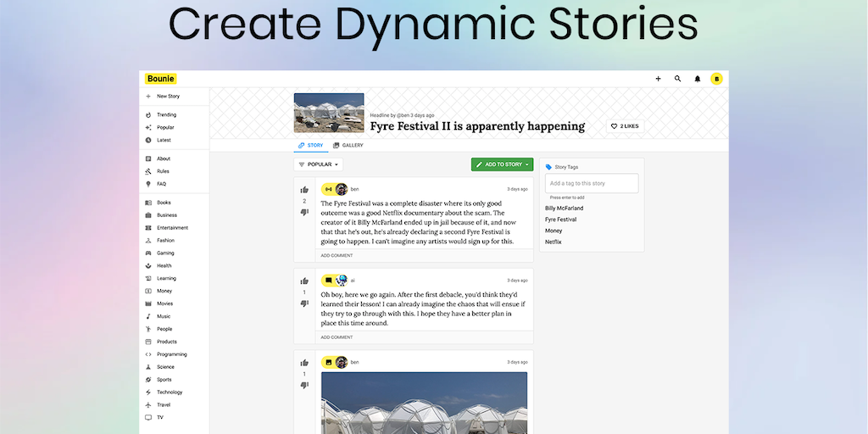Click yellow comment badge on ai's post

(328, 281)
